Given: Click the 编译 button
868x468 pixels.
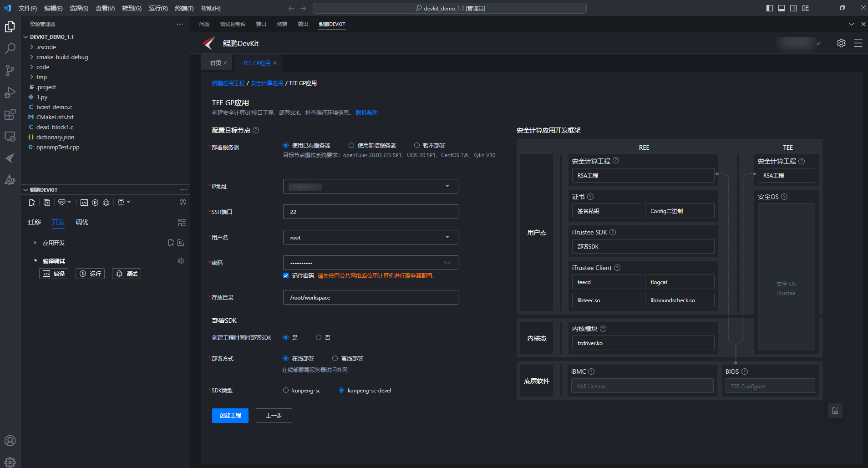Looking at the screenshot, I should 54,274.
